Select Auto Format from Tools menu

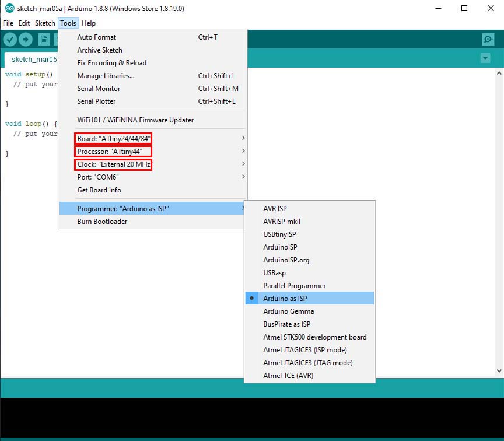pyautogui.click(x=153, y=37)
